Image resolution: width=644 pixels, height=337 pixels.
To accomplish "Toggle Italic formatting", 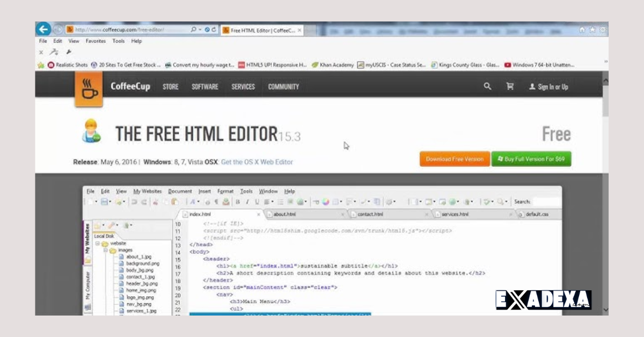I will coord(247,202).
